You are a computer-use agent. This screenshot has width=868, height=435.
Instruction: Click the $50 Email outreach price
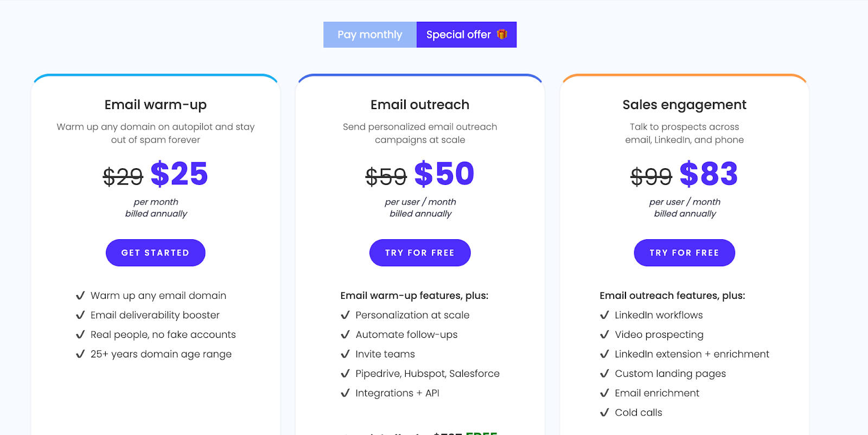[x=444, y=174]
